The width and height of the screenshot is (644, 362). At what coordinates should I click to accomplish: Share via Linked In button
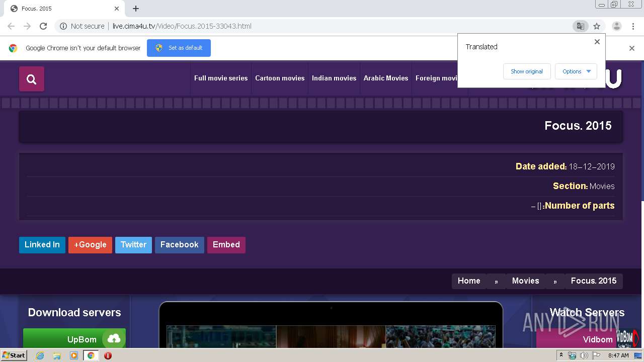click(42, 245)
